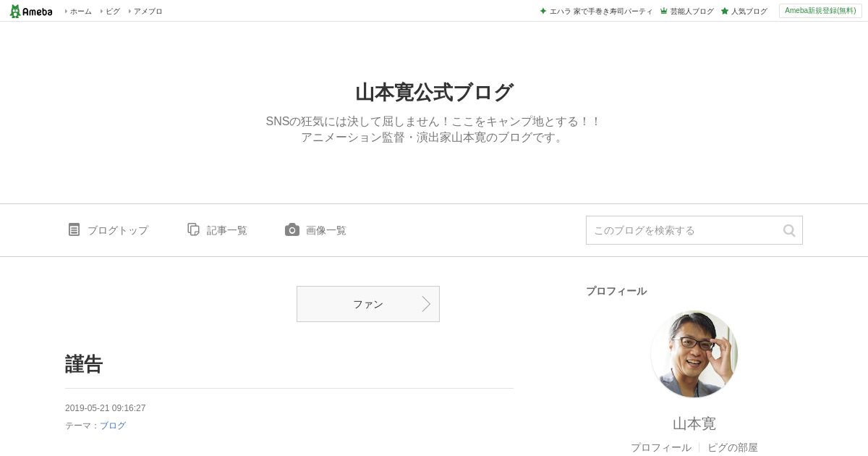
Task: Click the sparkle icon beside エハラ
Action: coord(543,11)
